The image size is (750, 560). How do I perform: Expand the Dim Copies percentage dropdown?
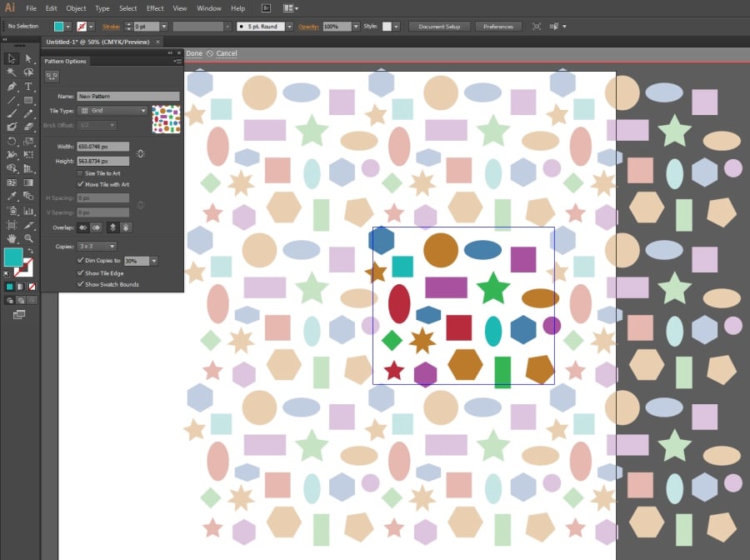154,261
